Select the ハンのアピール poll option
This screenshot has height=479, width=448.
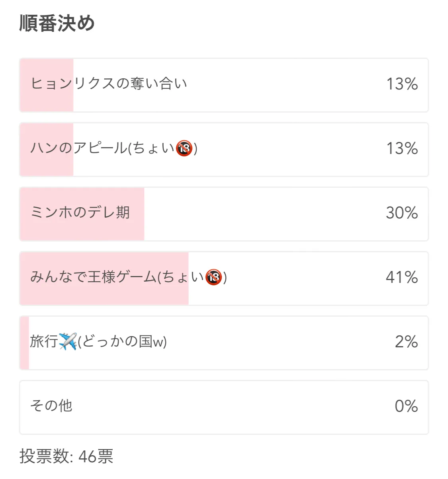[224, 150]
